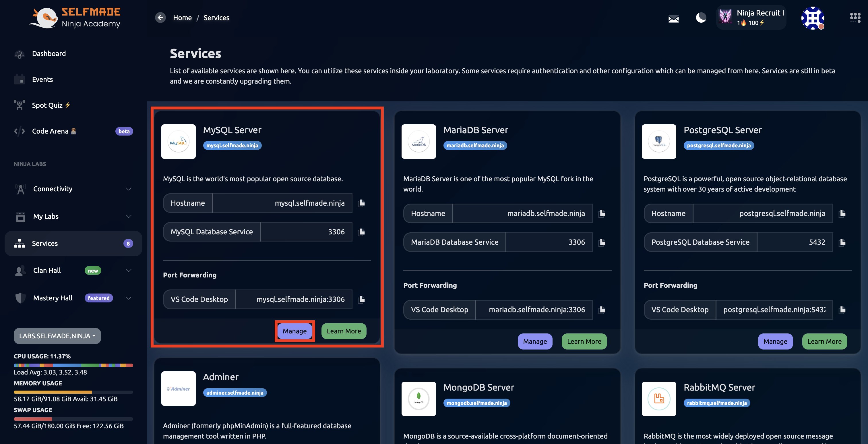868x444 pixels.
Task: Copy MariaDB VS Code Desktop forwarding address
Action: (602, 310)
